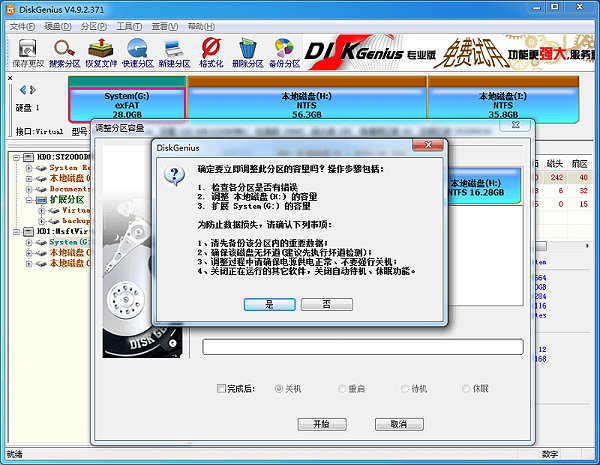Open the 查看(V) menu
This screenshot has width=600, height=465.
[165, 26]
